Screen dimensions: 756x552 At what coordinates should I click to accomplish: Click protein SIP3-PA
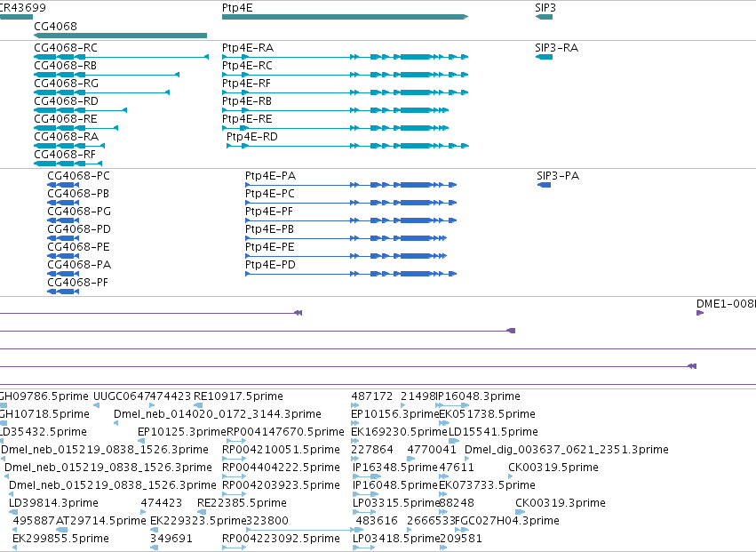tap(558, 176)
